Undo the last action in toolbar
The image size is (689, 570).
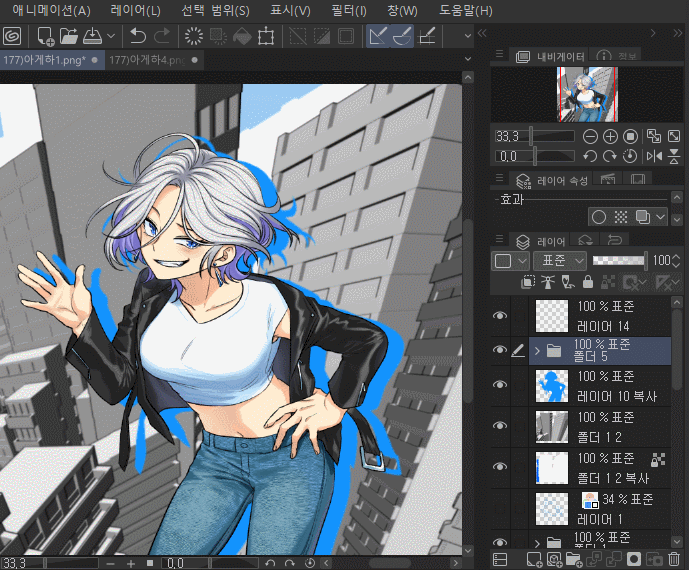click(x=138, y=36)
